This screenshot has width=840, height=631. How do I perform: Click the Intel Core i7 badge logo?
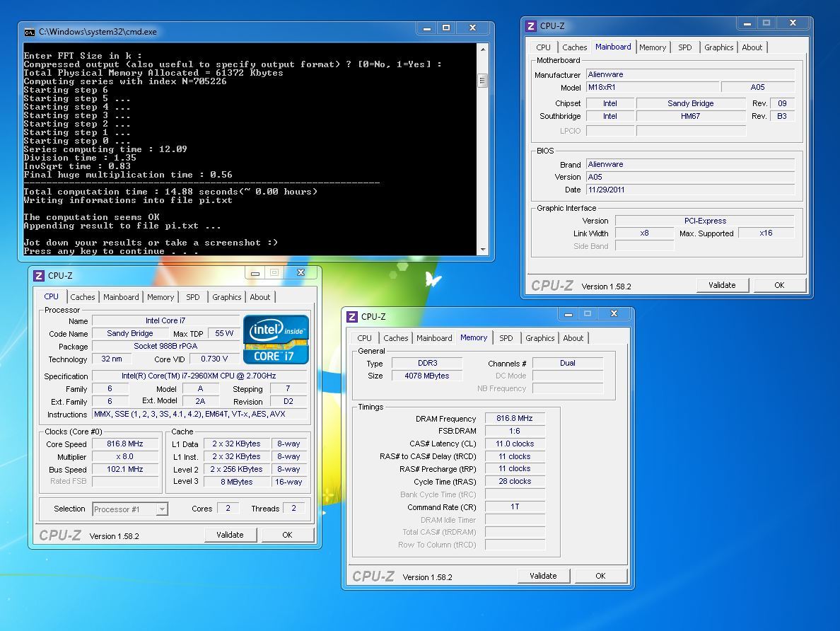pyautogui.click(x=276, y=340)
